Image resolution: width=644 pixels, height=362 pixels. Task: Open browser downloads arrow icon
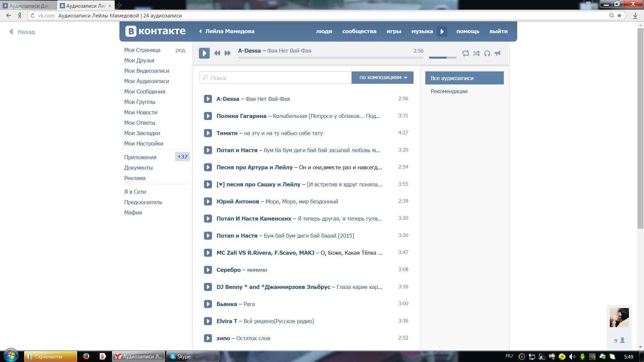click(635, 16)
